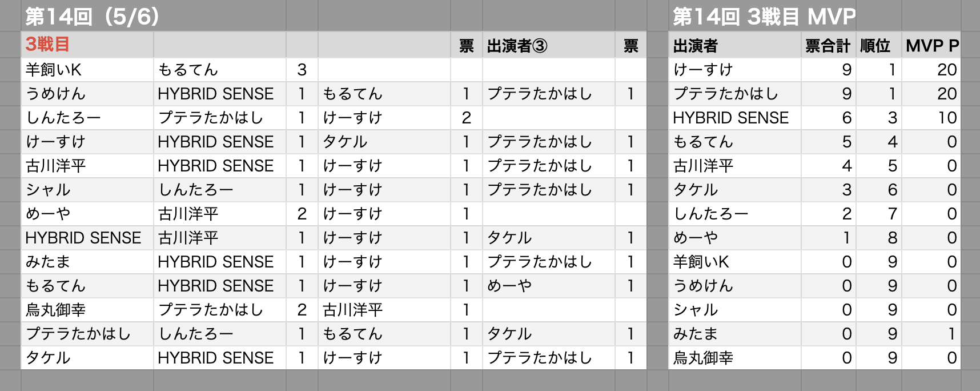980x391 pixels.
Task: Click the '出演者③' column header
Action: pos(517,46)
